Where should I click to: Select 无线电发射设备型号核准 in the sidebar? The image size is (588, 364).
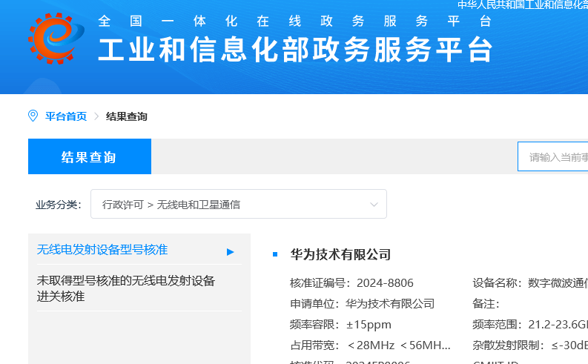(x=102, y=250)
